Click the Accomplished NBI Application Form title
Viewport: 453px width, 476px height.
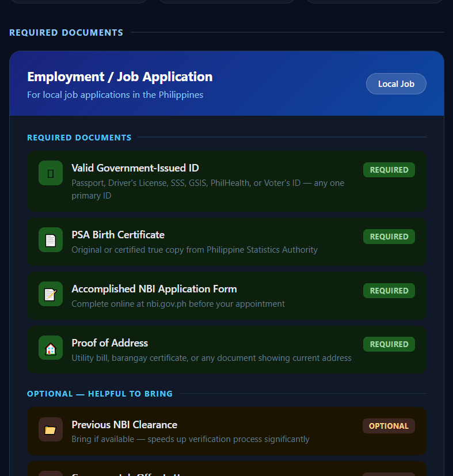154,289
